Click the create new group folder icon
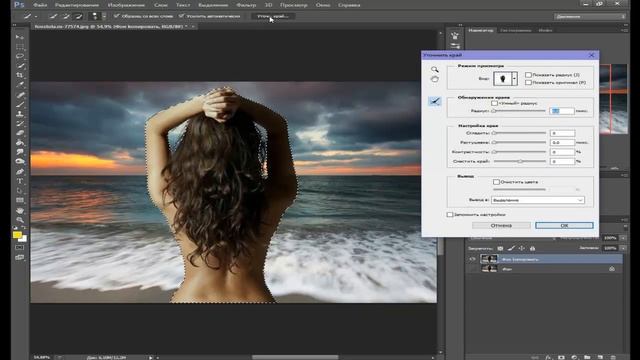 (587, 357)
